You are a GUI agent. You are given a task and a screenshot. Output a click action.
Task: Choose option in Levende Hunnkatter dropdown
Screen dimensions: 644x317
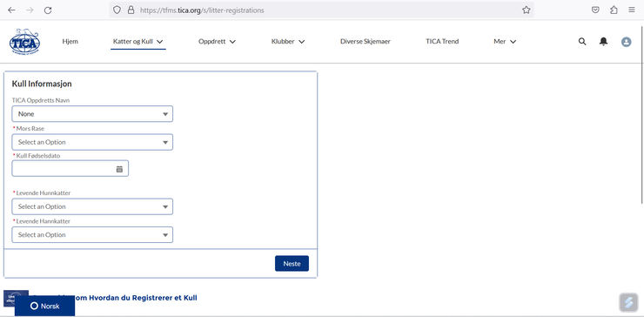pyautogui.click(x=92, y=206)
